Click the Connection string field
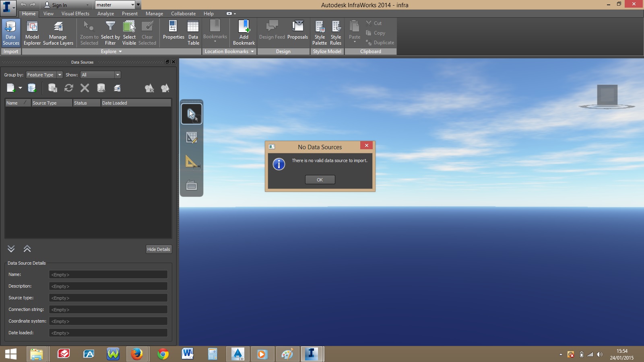Image resolution: width=644 pixels, height=362 pixels. (108, 310)
